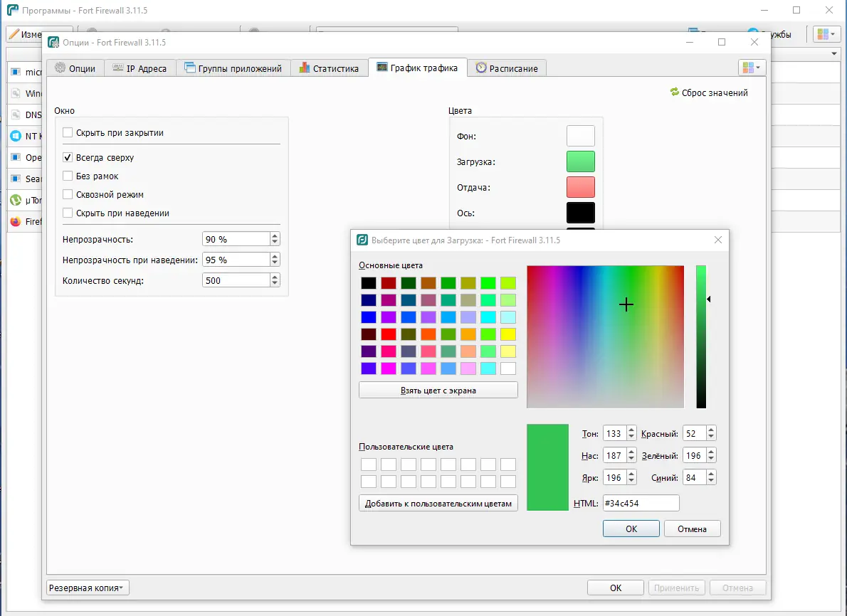Screen dimensions: 847x616
Task: Decrease the "Синий" blue value
Action: click(x=711, y=481)
